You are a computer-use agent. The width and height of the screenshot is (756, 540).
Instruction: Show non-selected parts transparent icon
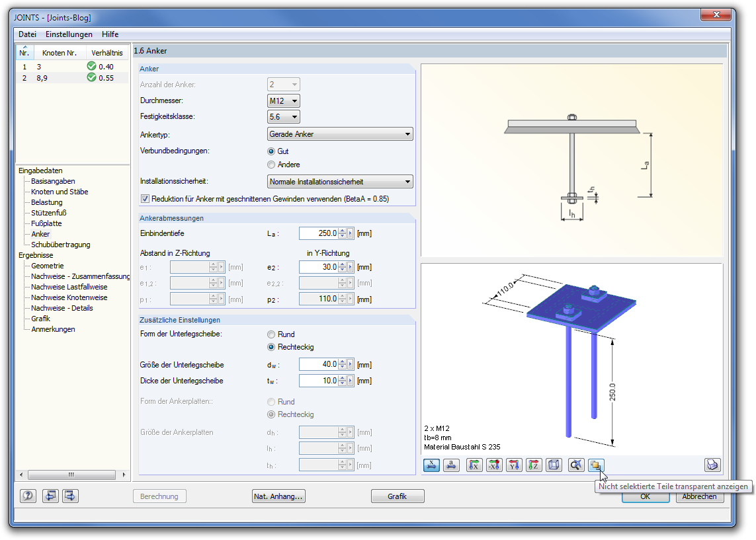(x=596, y=465)
